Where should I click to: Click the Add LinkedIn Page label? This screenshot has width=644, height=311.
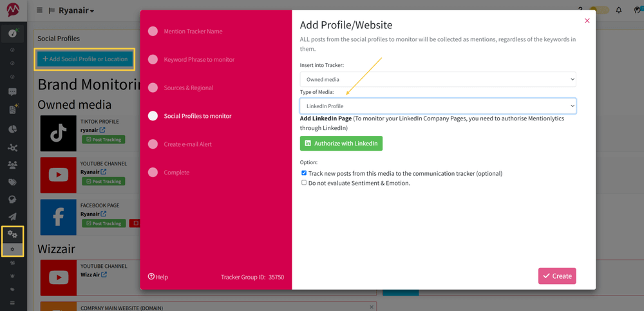pyautogui.click(x=326, y=118)
